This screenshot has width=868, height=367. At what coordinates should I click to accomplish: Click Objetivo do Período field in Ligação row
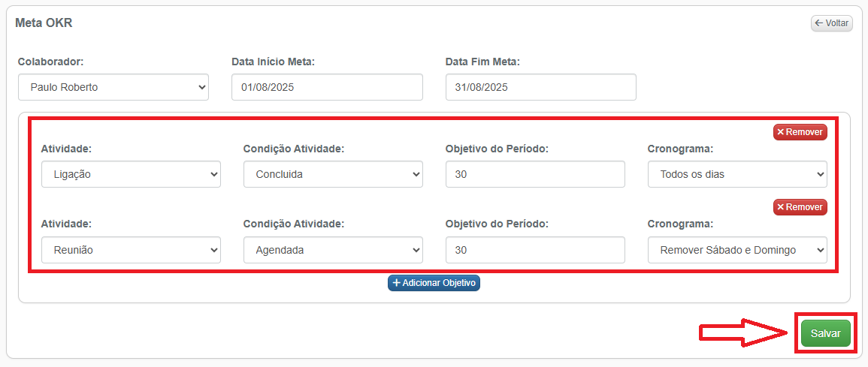(x=535, y=174)
